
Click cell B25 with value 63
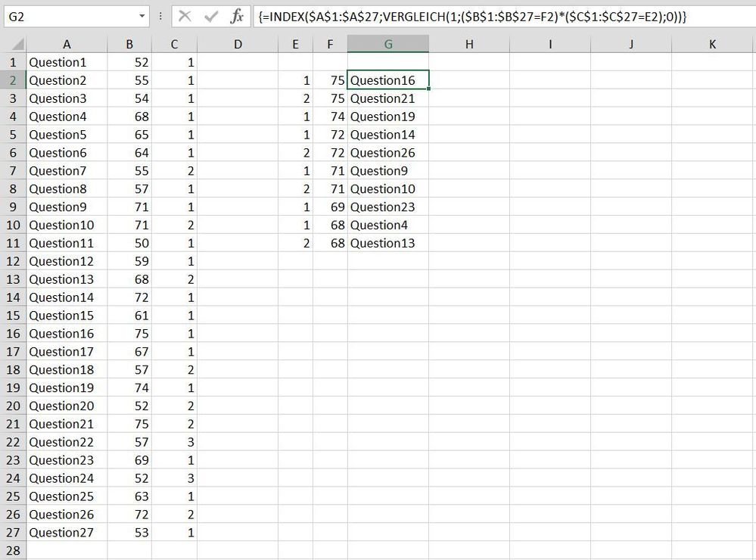129,496
